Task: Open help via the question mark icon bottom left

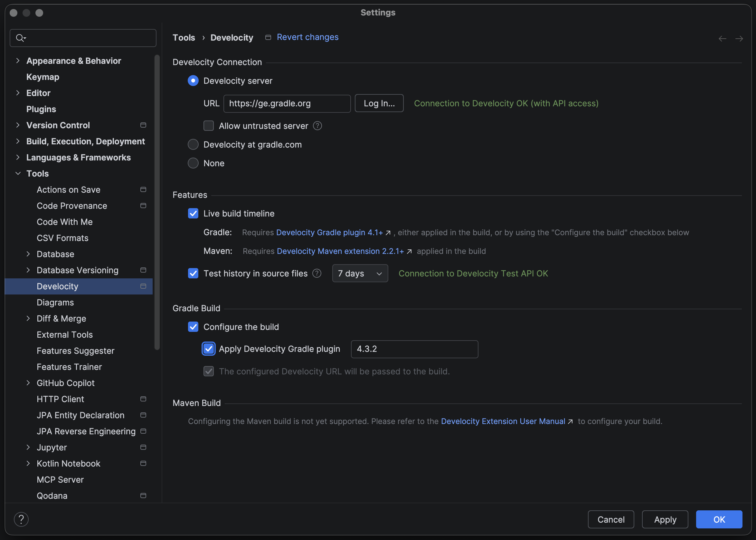Action: point(21,519)
